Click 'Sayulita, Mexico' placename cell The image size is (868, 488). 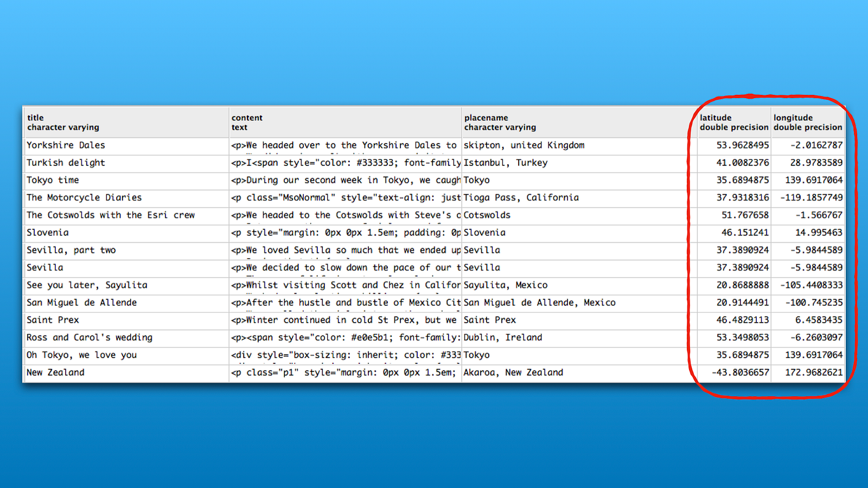coord(579,285)
